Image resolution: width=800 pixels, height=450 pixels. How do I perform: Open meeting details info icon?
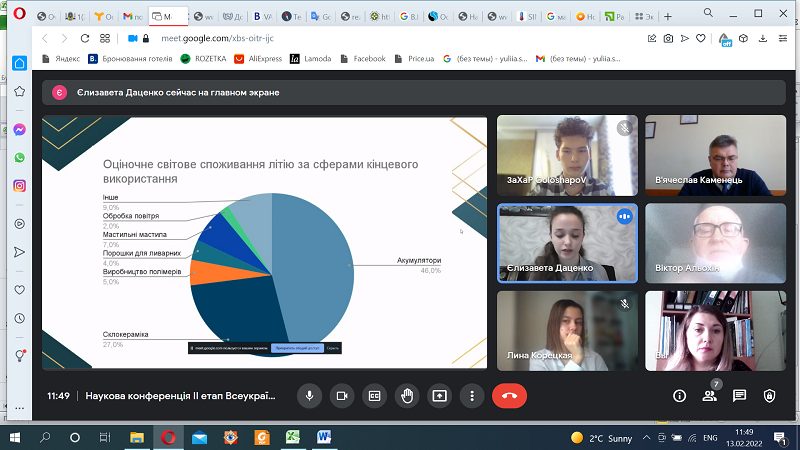point(679,396)
